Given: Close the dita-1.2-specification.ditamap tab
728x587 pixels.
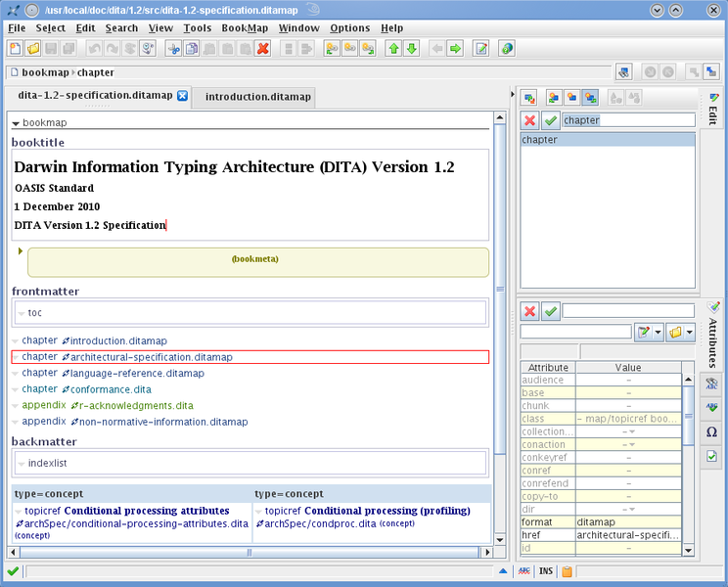Looking at the screenshot, I should pos(182,96).
